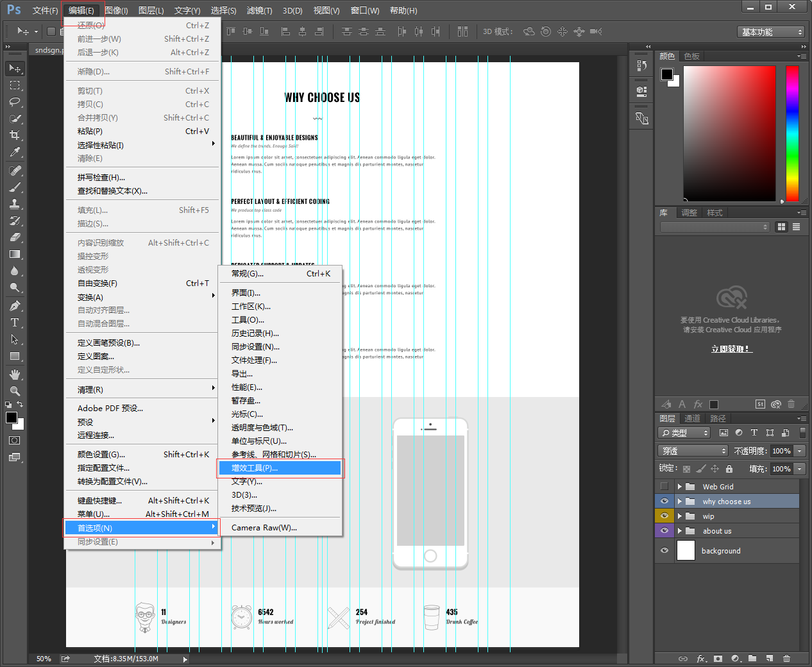Open the 滤镜(T) menu
Screen dimensions: 812x667
point(259,10)
